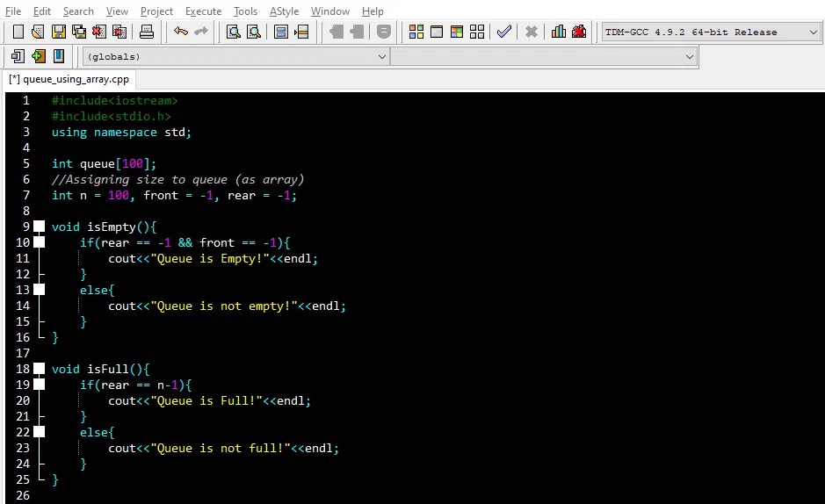
Task: Click the Rebuild All icon
Action: click(477, 32)
